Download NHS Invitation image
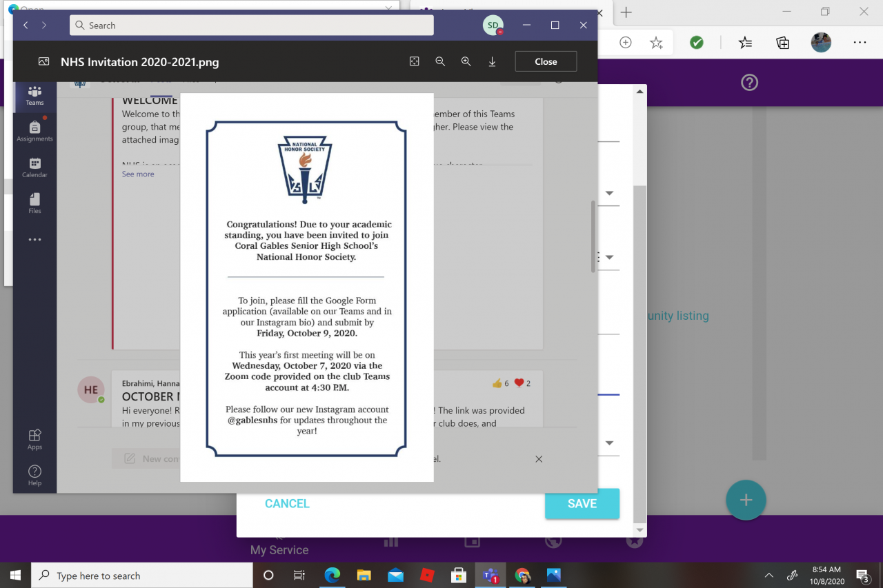 [x=493, y=61]
